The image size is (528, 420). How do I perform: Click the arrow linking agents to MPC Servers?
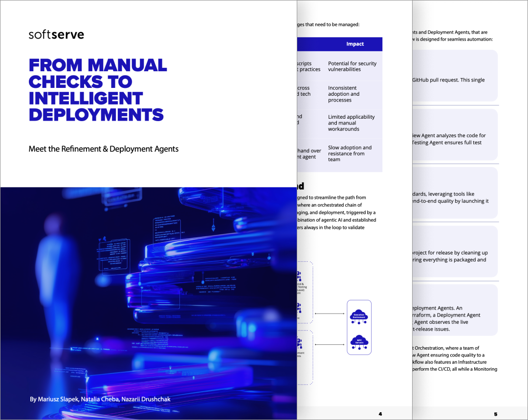(x=330, y=344)
